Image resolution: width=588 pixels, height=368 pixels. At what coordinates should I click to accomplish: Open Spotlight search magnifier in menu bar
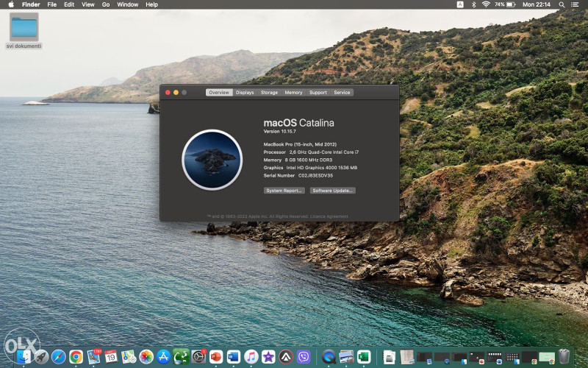562,4
